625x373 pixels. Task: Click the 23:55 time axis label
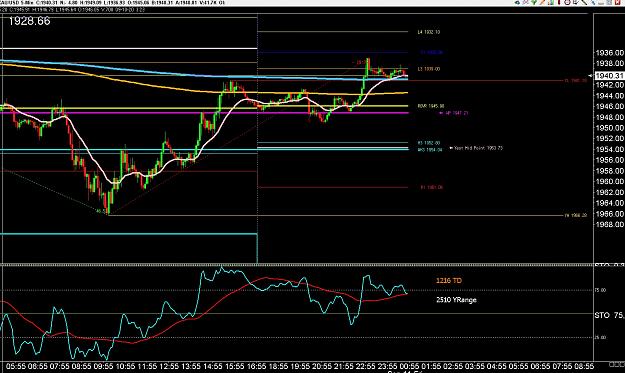click(x=387, y=366)
